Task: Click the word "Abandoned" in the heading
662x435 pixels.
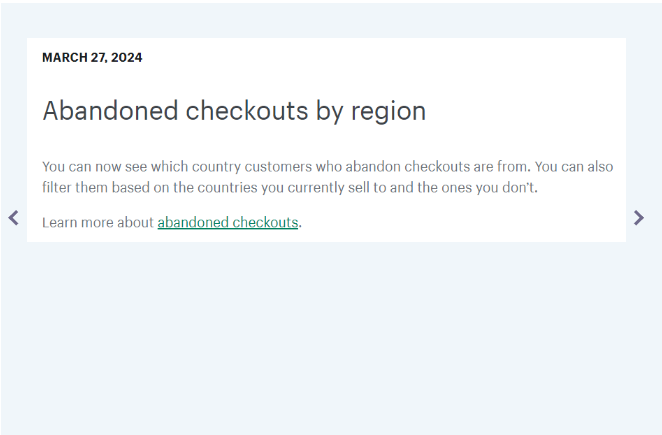Action: tap(108, 111)
